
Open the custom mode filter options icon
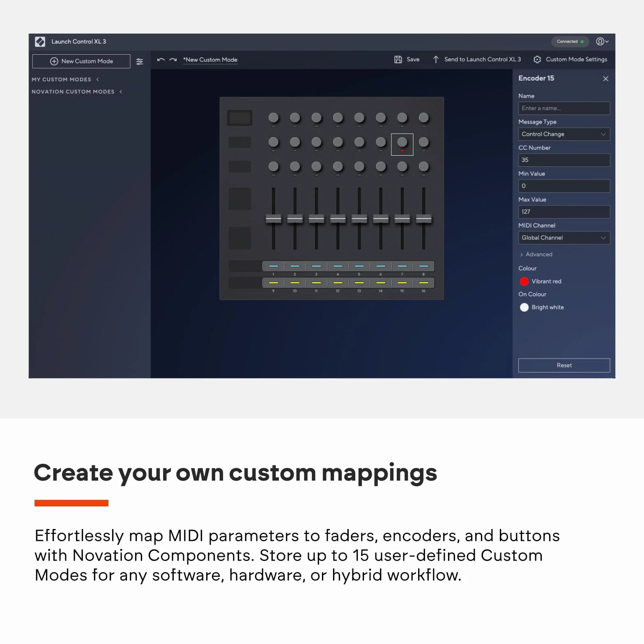tap(140, 61)
